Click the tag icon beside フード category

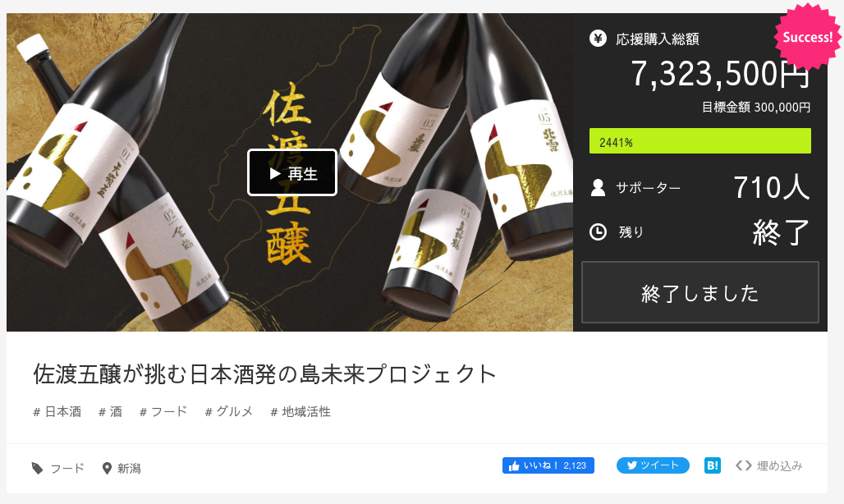(x=37, y=469)
